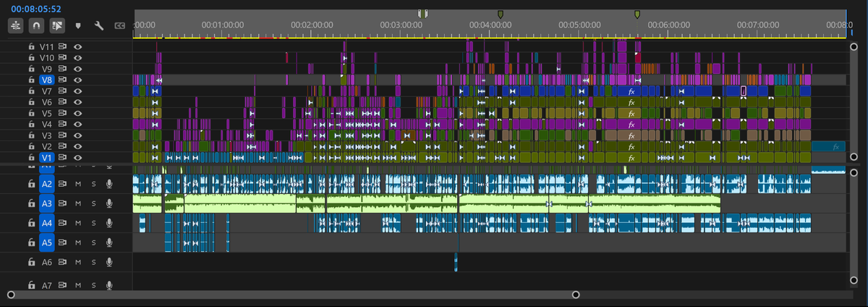Viewport: 868px width, 307px height.
Task: Click the white marker near 00:03:00:00
Action: click(x=424, y=14)
